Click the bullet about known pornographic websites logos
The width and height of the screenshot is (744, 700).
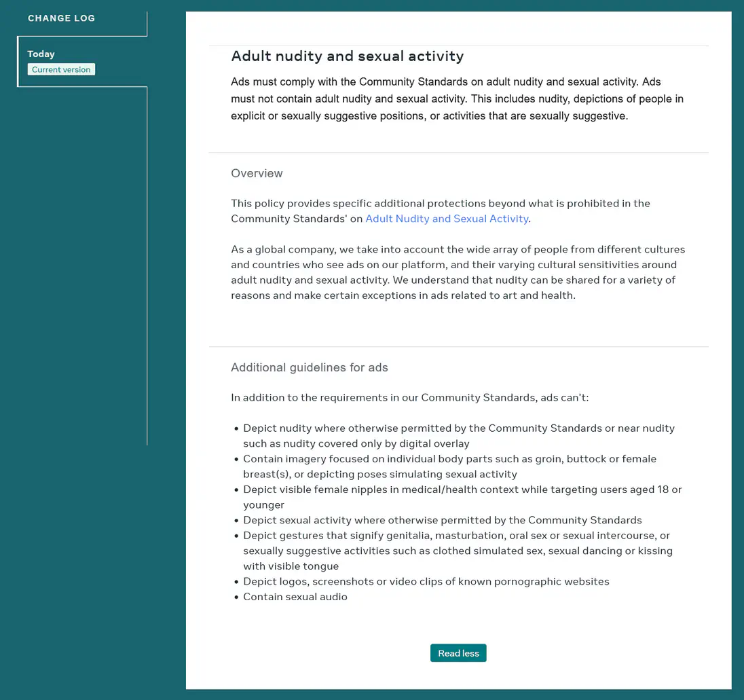coord(426,581)
